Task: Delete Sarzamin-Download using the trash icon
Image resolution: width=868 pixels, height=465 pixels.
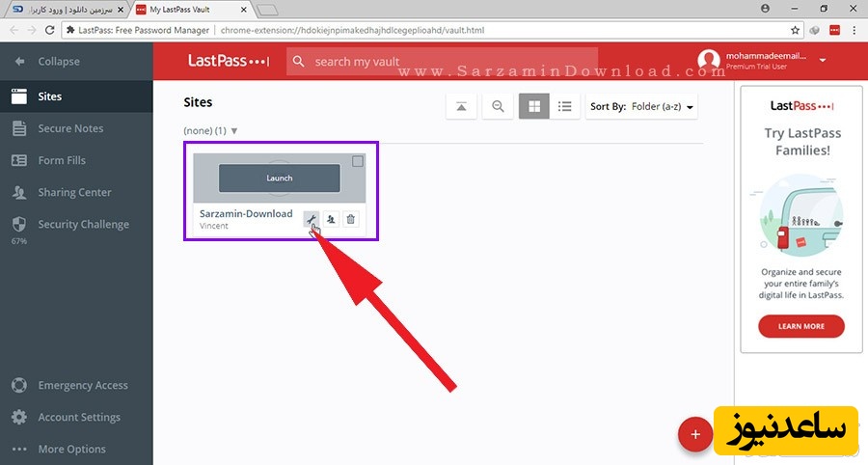Action: click(x=350, y=219)
